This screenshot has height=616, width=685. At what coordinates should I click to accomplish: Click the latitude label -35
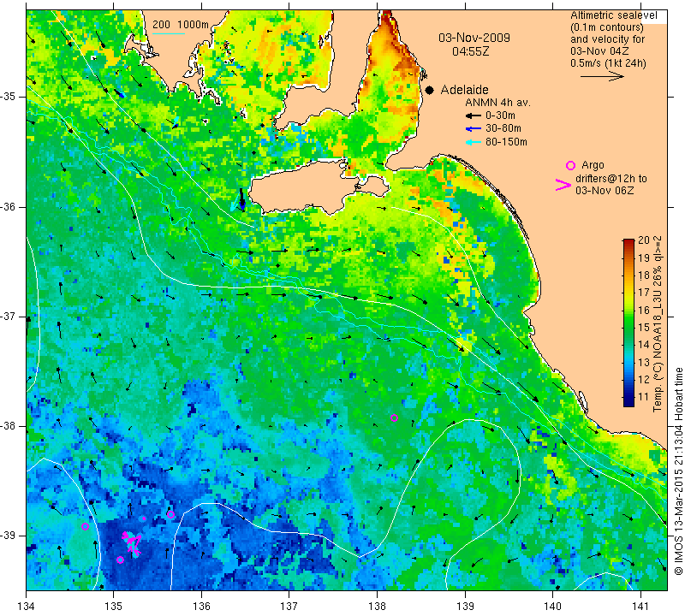tap(9, 97)
